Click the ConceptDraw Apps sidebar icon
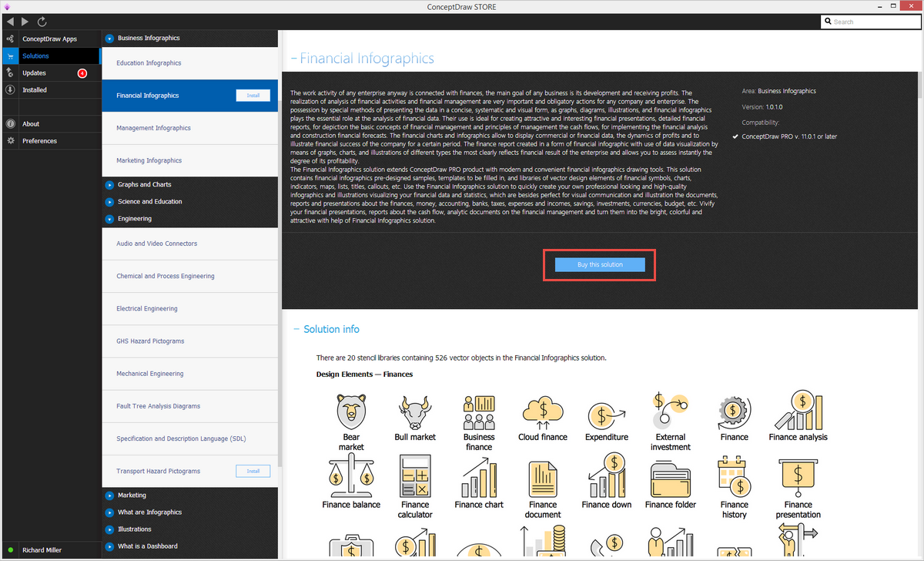Viewport: 924px width, 561px height. (10, 39)
